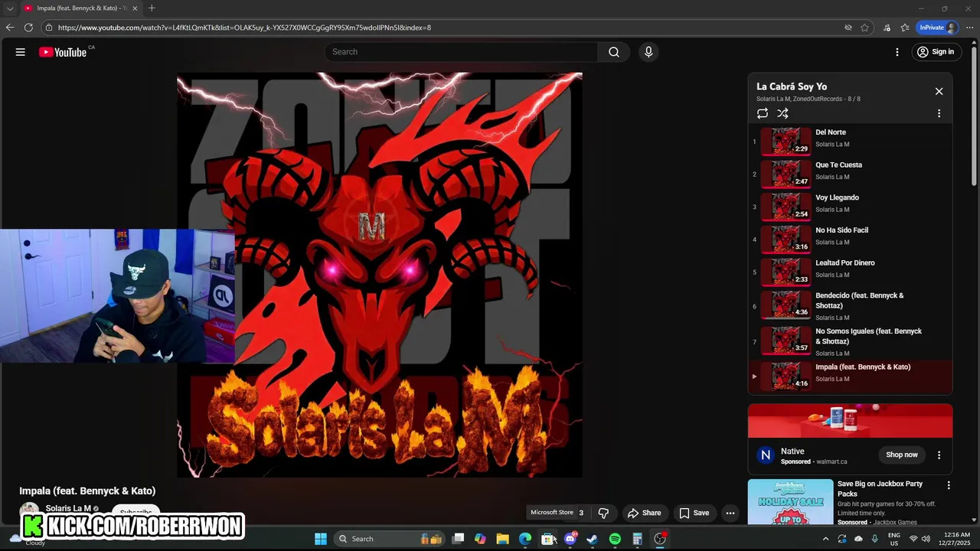Open Microsoft Edge from taskbar
980x551 pixels.
pos(525,539)
